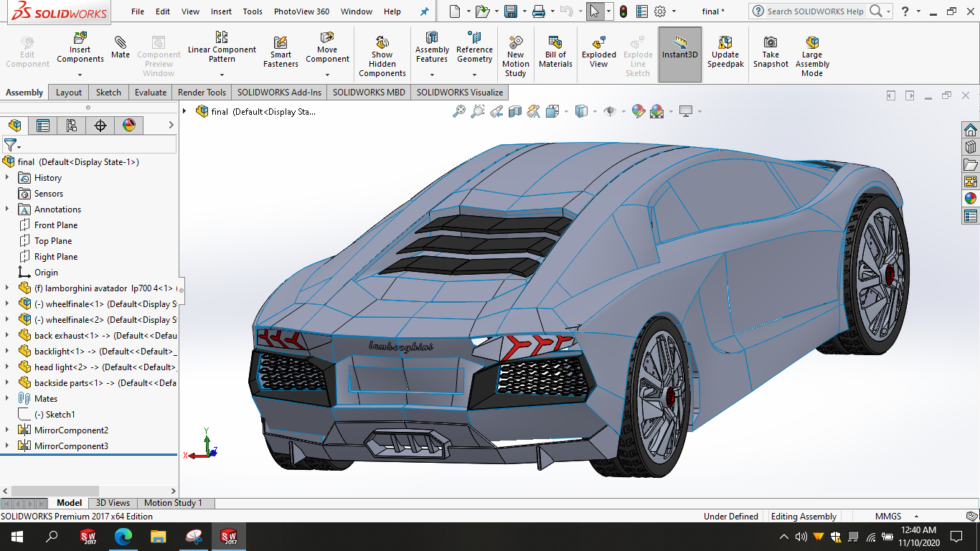The width and height of the screenshot is (980, 551).
Task: Expand the panel with the right chevron
Action: pyautogui.click(x=171, y=126)
